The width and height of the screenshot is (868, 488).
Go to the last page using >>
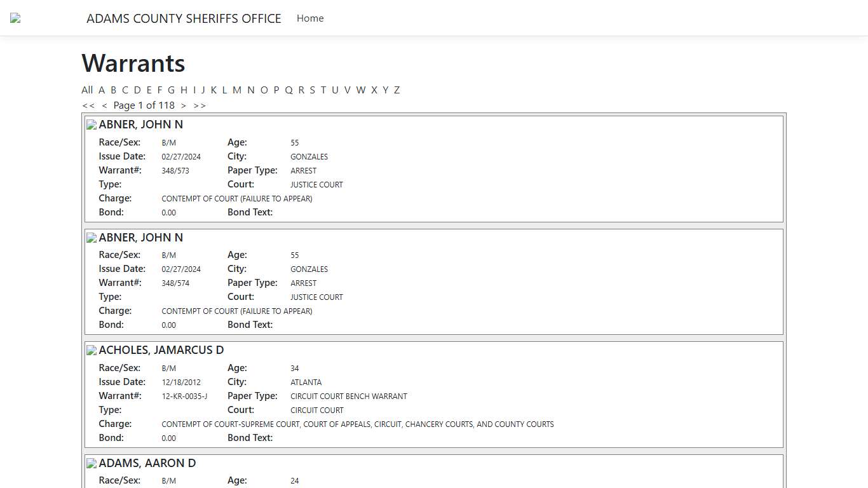(200, 105)
